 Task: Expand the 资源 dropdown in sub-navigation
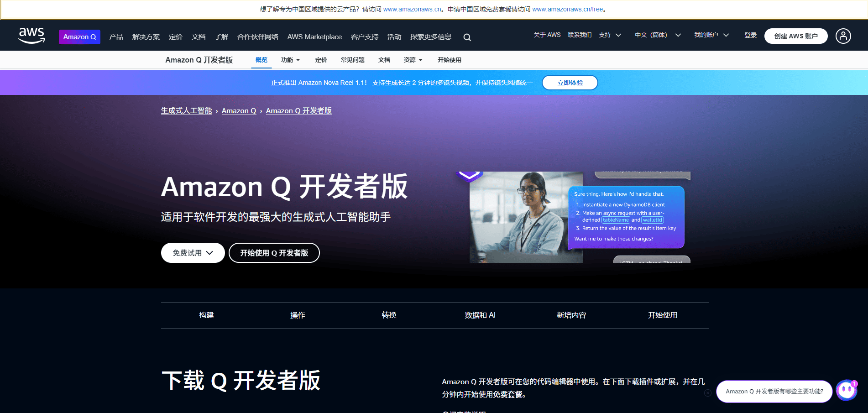413,60
